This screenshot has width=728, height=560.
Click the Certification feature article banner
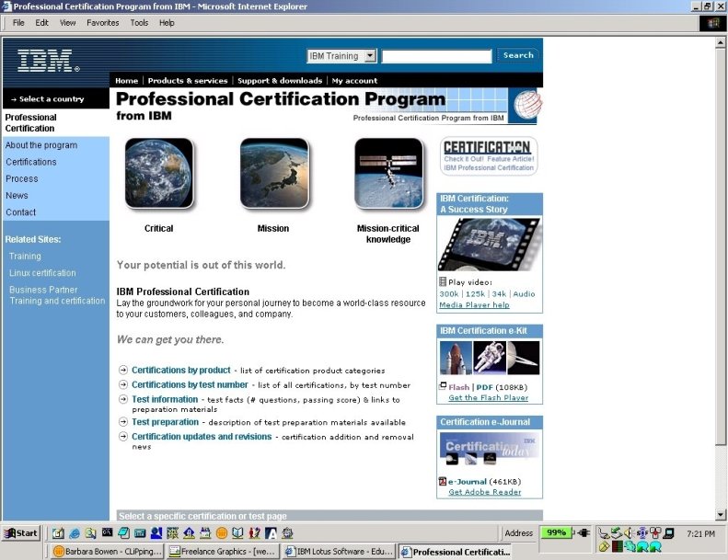click(x=489, y=156)
